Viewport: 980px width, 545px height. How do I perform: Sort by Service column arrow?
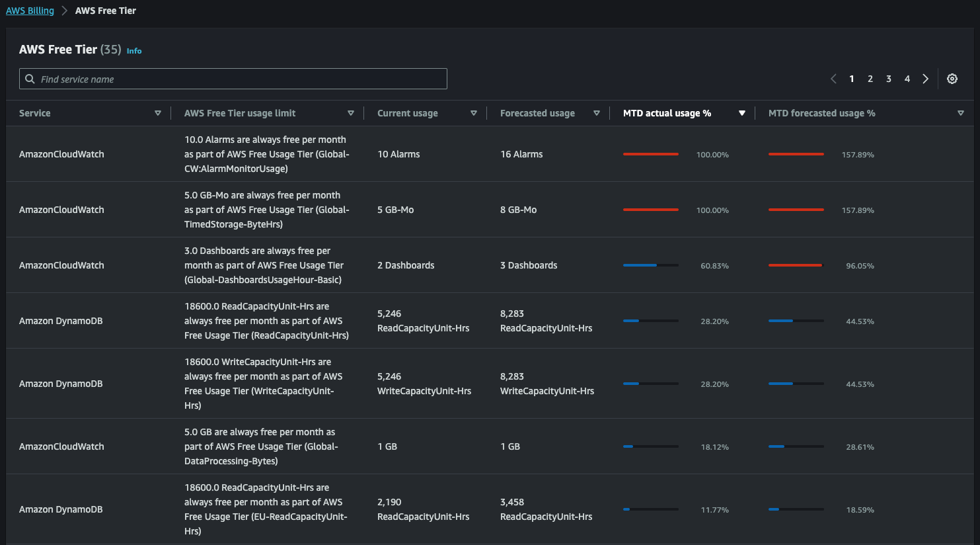pyautogui.click(x=158, y=113)
